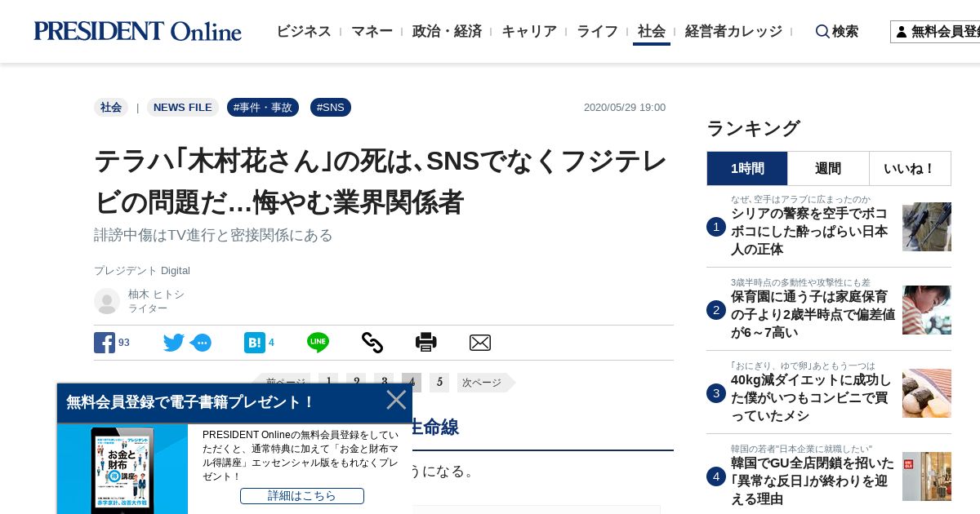Click the 社会 category tag above headline
The image size is (980, 514).
pyautogui.click(x=111, y=107)
